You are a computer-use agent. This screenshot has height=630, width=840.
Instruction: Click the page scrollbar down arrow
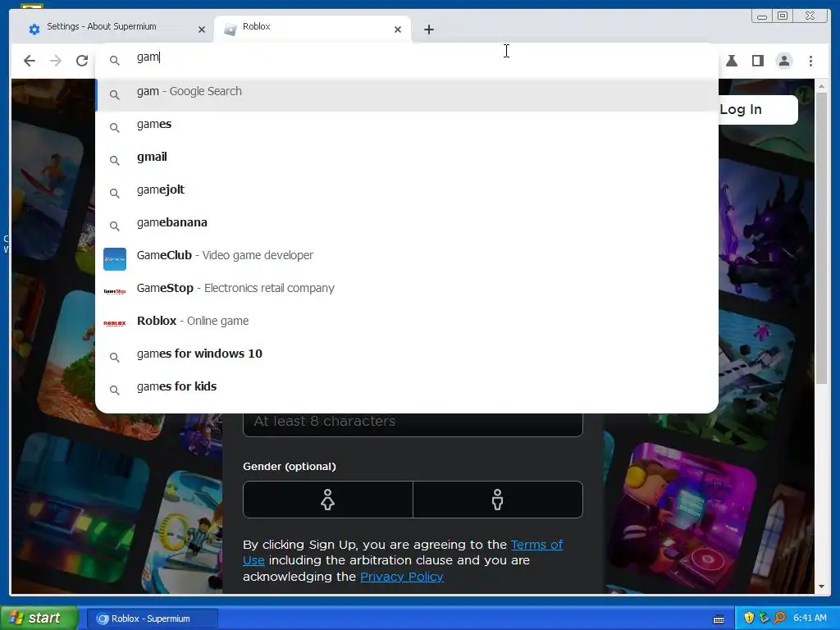[x=821, y=587]
